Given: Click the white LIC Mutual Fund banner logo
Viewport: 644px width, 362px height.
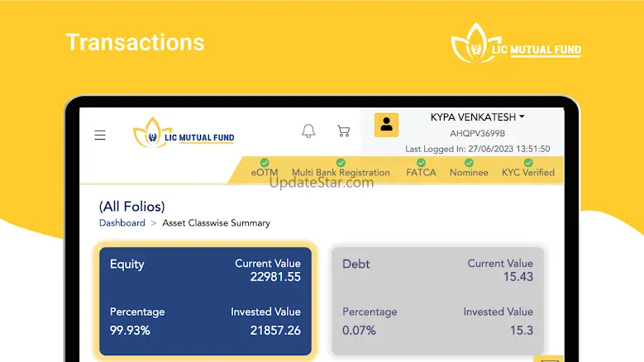Looking at the screenshot, I should tap(516, 43).
